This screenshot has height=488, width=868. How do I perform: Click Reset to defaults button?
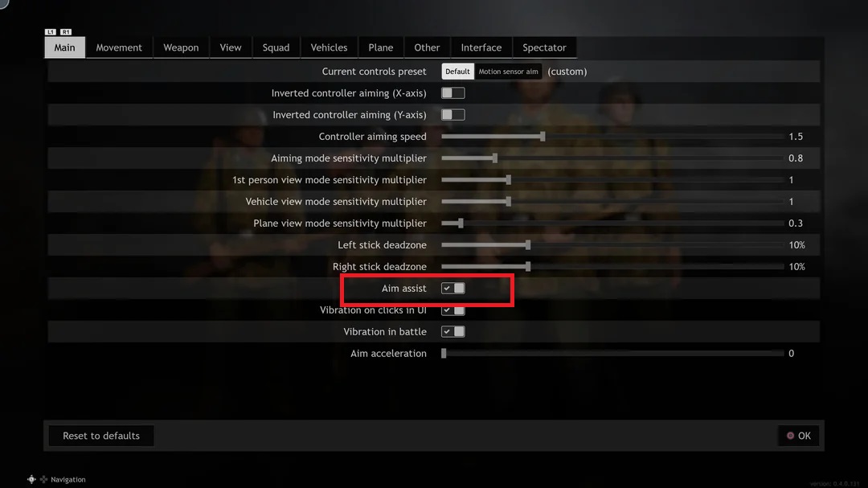pyautogui.click(x=101, y=436)
